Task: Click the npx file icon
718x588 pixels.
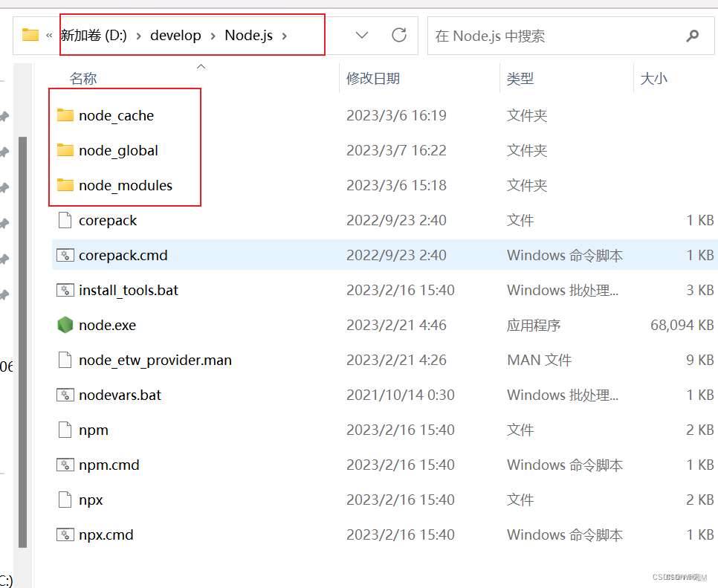Action: tap(65, 500)
